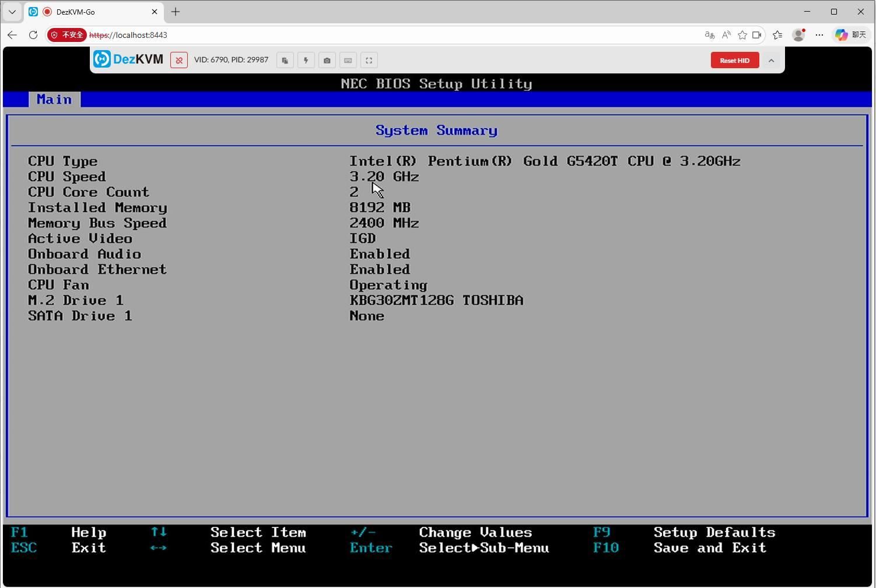The height and width of the screenshot is (588, 876).
Task: Click the None value for SATA Drive 1
Action: pyautogui.click(x=367, y=316)
